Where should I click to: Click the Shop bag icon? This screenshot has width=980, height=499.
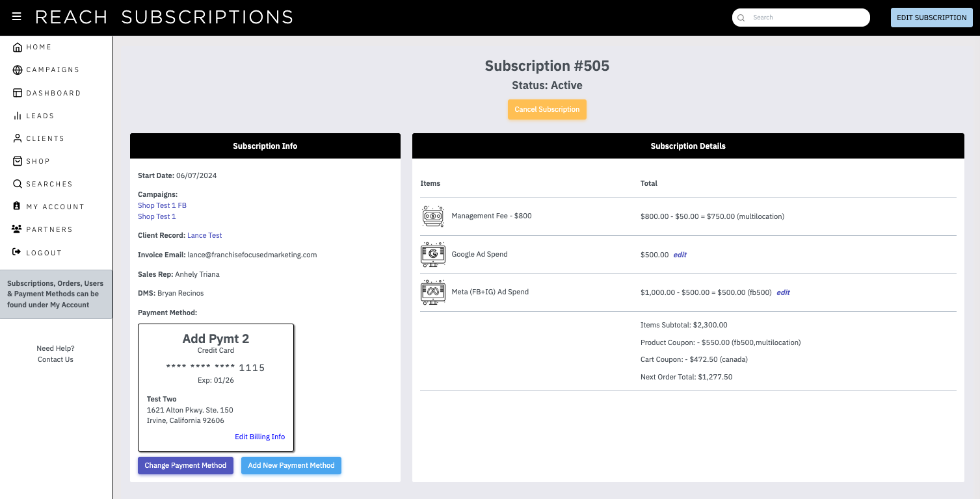point(18,161)
